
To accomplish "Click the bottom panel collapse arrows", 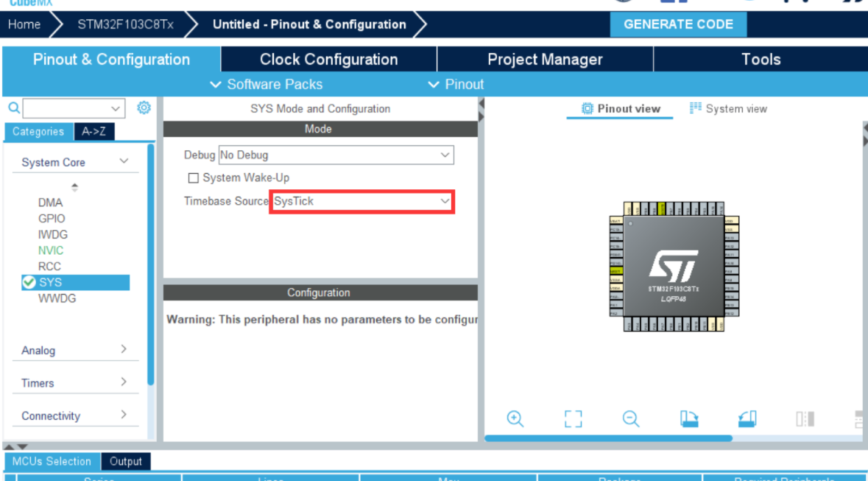I will pos(15,446).
